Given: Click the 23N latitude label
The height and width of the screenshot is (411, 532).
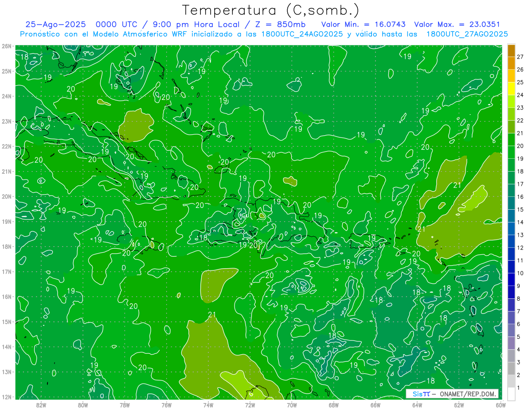Looking at the screenshot, I should tap(6, 121).
